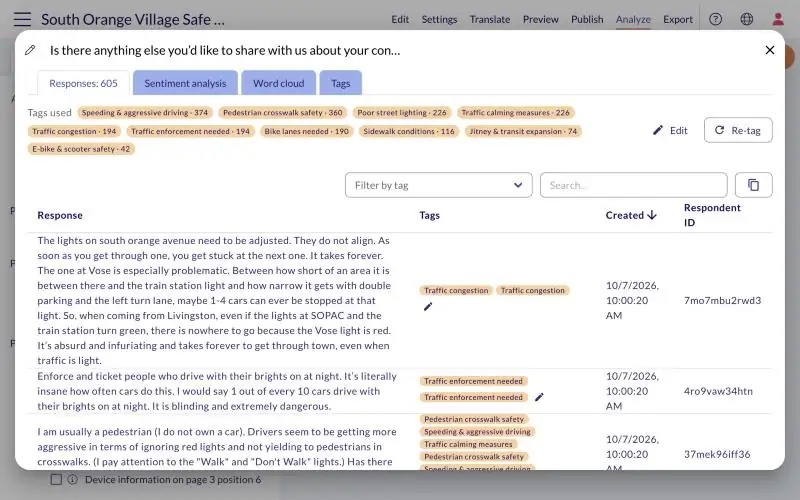Focus the Search input field
800x500 pixels.
(x=633, y=185)
